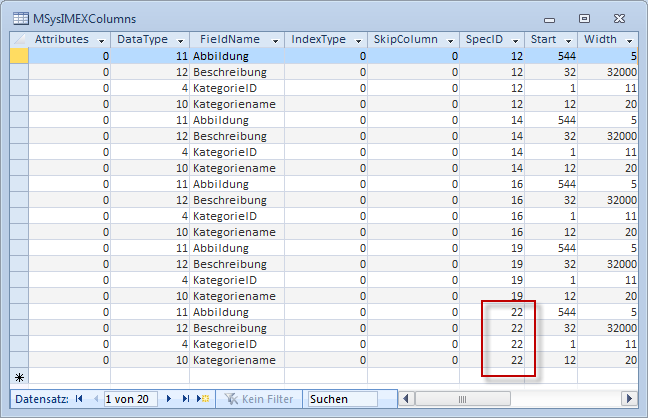This screenshot has width=648, height=418.
Task: Click select-all corner of datasheet
Action: pos(19,39)
